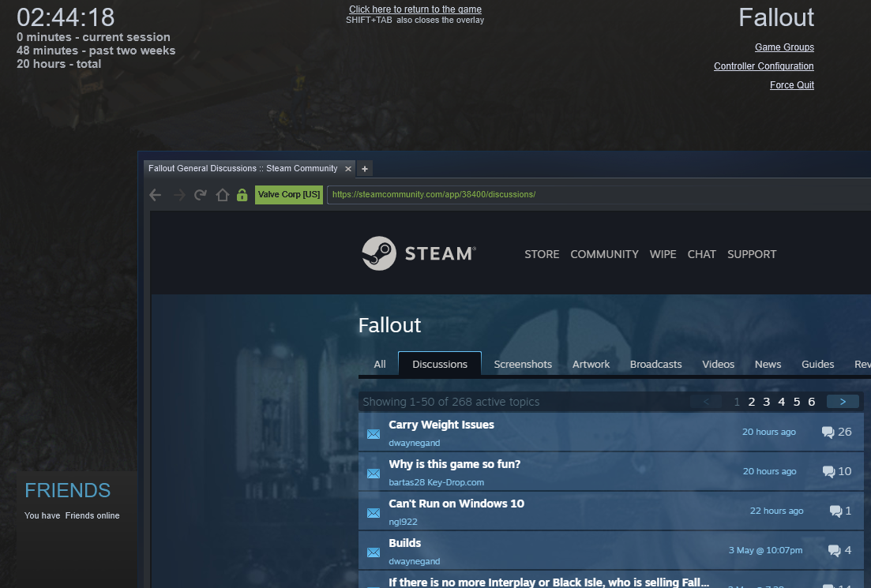871x588 pixels.
Task: Click envelope icon beside Builds topic
Action: 374,552
